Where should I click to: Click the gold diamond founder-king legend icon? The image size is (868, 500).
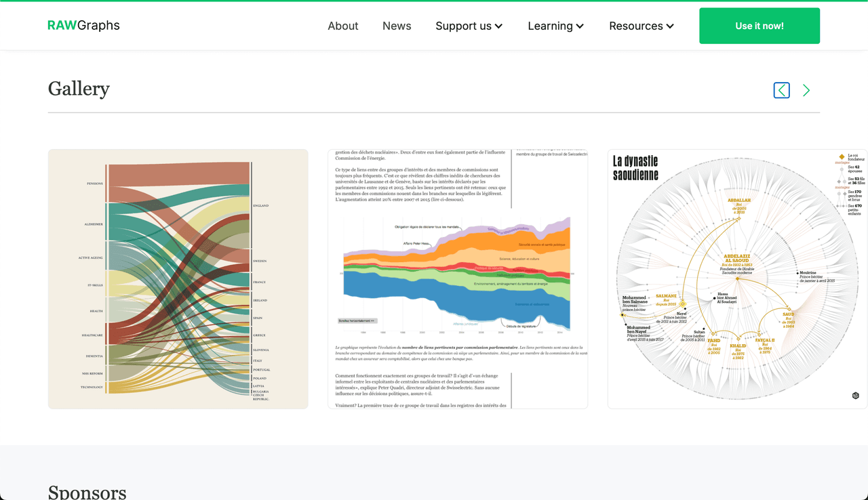tap(842, 156)
